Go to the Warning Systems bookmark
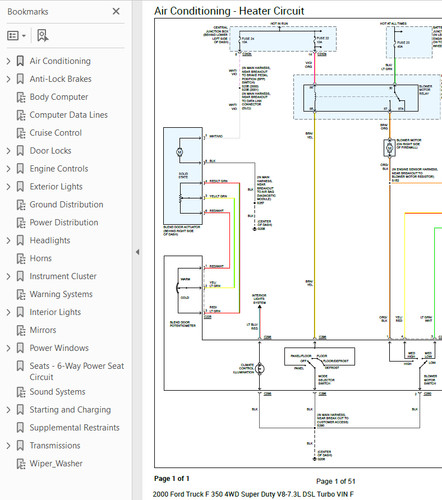Screen dimensions: 442x500 coord(61,294)
